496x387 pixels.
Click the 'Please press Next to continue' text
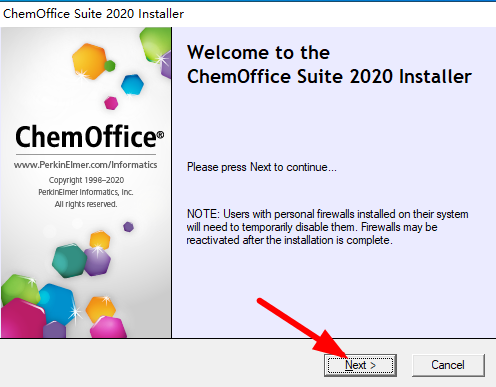pyautogui.click(x=262, y=167)
